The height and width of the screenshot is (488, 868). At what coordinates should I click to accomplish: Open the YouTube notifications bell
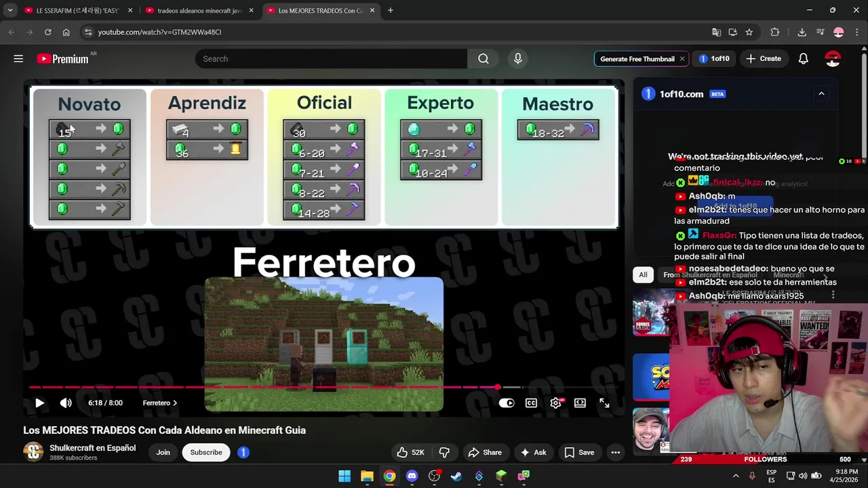click(803, 59)
